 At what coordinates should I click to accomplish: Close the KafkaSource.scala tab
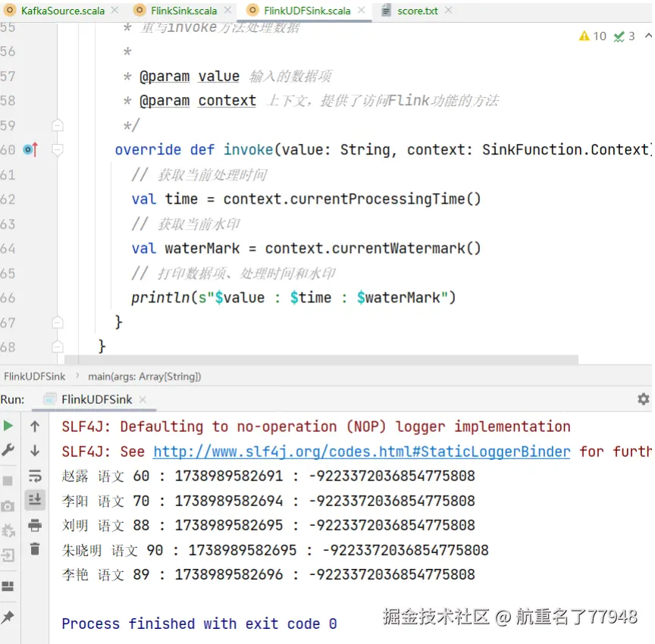[x=115, y=10]
